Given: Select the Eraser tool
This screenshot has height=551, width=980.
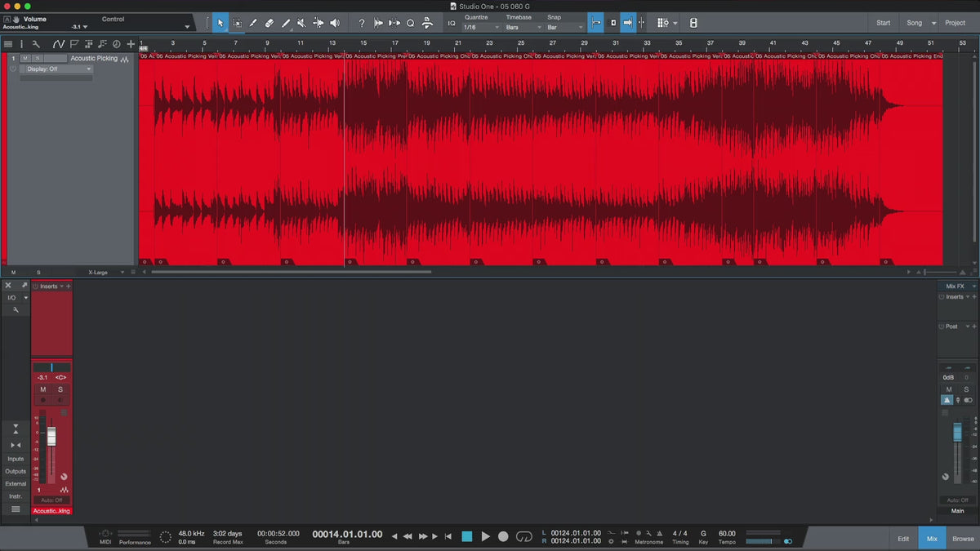Looking at the screenshot, I should pos(269,23).
